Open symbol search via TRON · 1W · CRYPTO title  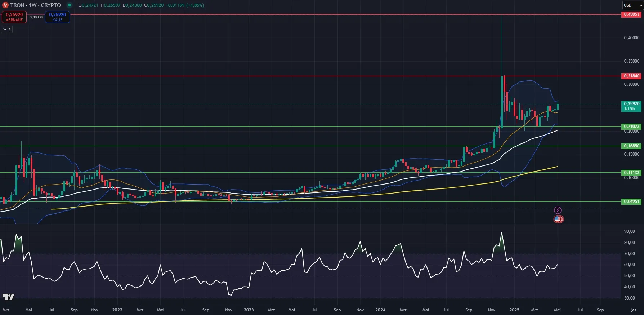click(35, 5)
